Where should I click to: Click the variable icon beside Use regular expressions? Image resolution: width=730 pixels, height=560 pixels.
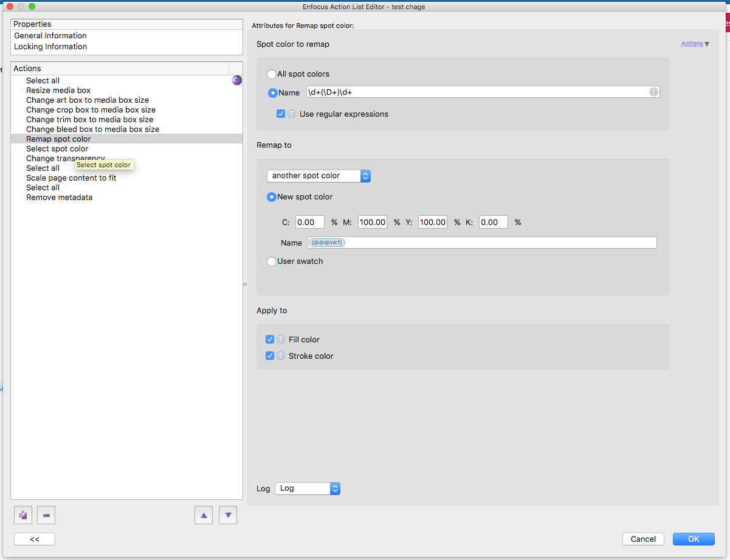[292, 114]
